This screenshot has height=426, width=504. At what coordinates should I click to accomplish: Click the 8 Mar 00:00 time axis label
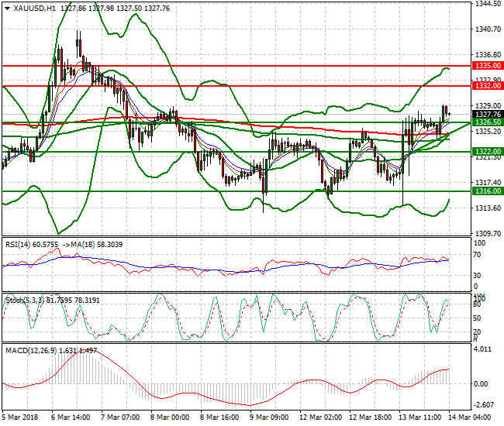pos(170,417)
